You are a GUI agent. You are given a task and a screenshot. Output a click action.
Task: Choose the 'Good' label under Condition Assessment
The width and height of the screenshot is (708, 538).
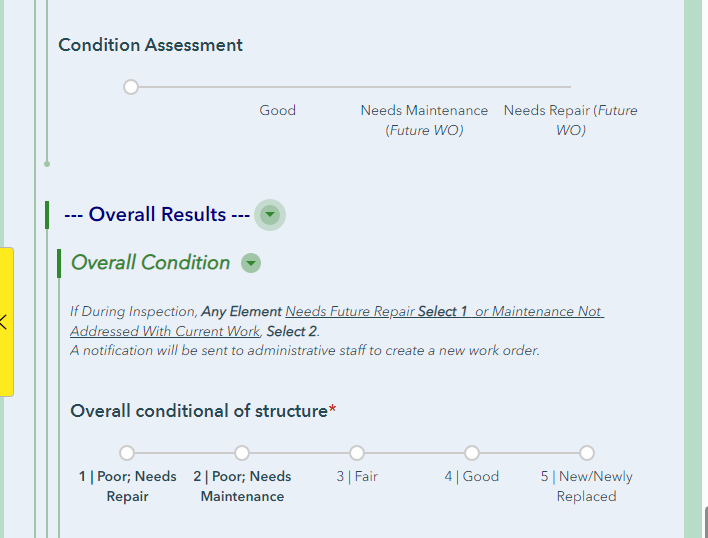coord(277,110)
